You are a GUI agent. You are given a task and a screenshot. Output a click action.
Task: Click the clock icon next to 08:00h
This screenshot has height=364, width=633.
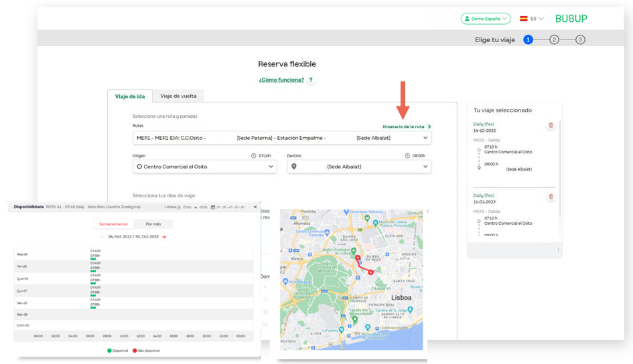pyautogui.click(x=407, y=156)
